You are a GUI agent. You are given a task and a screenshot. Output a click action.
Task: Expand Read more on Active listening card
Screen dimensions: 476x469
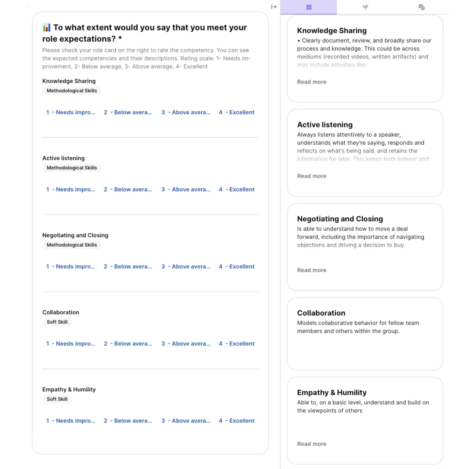[x=312, y=176]
